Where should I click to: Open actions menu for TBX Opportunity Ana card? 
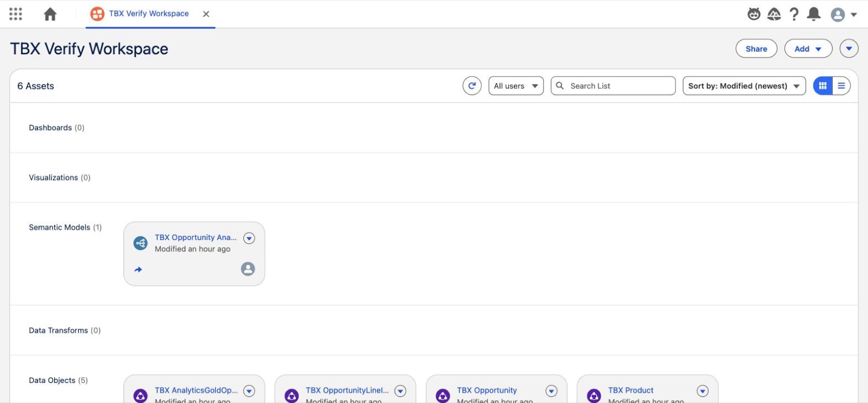click(249, 238)
